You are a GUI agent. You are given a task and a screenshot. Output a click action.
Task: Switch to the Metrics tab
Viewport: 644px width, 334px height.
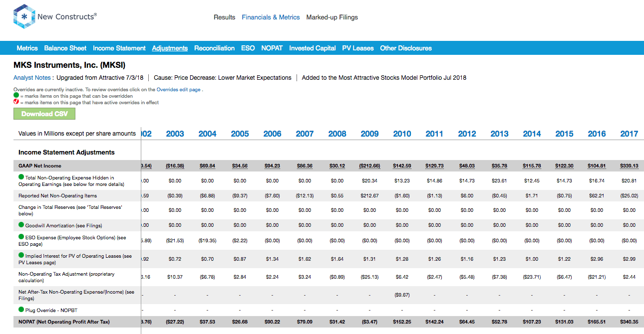27,48
